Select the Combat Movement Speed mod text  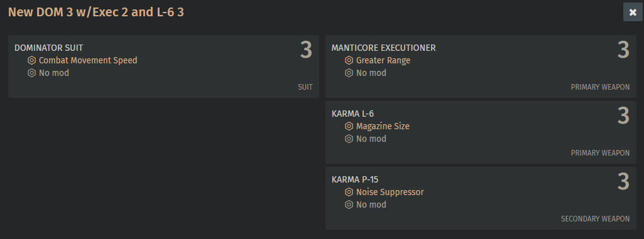[x=88, y=61]
